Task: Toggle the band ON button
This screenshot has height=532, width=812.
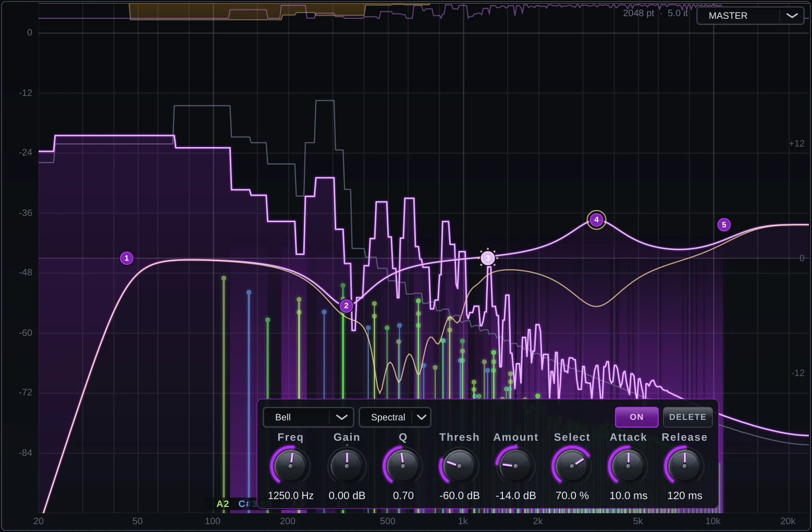Action: click(636, 417)
